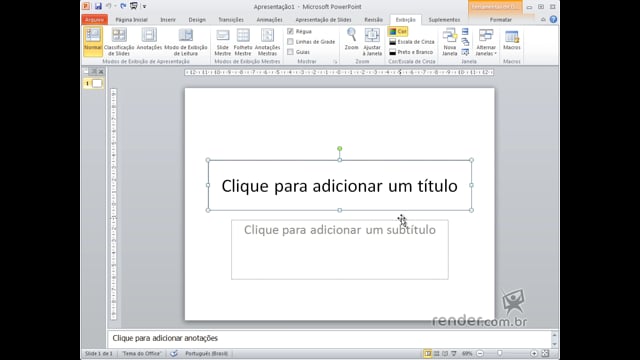Click the Slide Sorter icon in status bar
This screenshot has height=360, width=640.
tap(436, 353)
